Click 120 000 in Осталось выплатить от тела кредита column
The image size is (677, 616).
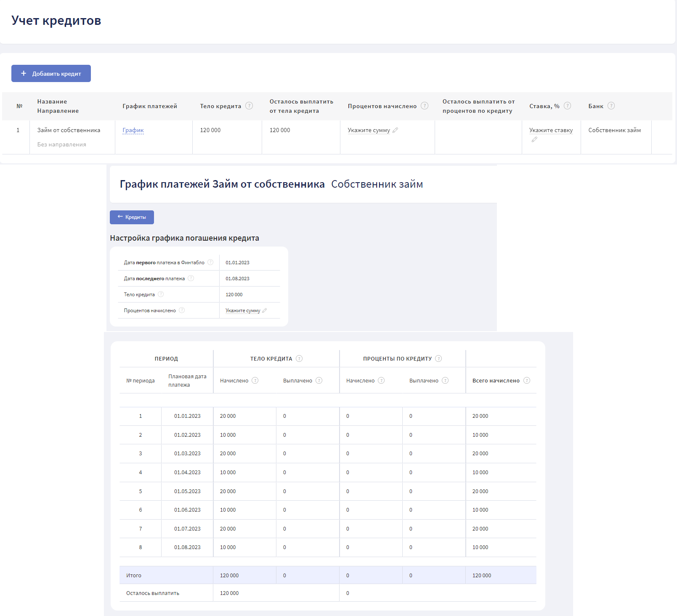tap(280, 130)
